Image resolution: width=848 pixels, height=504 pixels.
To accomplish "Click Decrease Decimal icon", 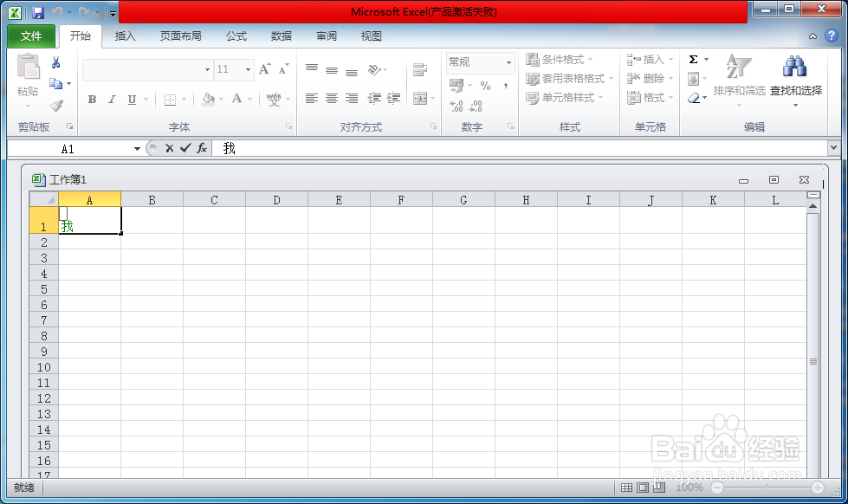I will click(476, 106).
